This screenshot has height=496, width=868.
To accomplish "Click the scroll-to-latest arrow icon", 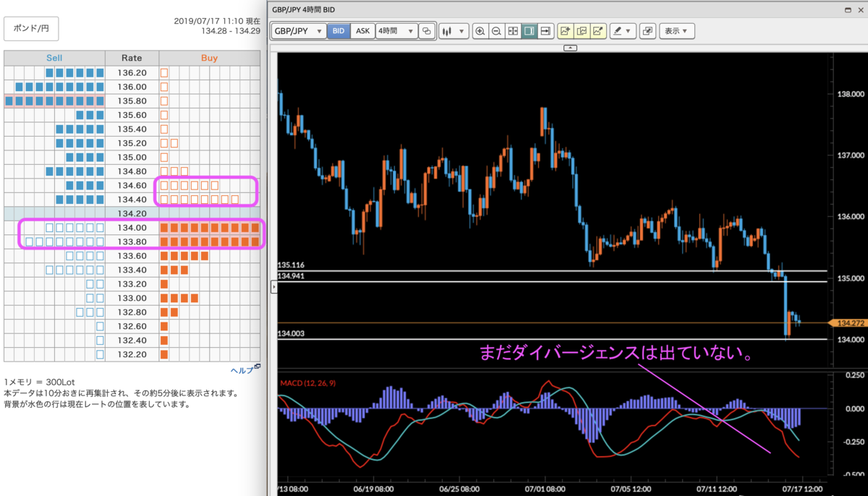I will [x=545, y=31].
